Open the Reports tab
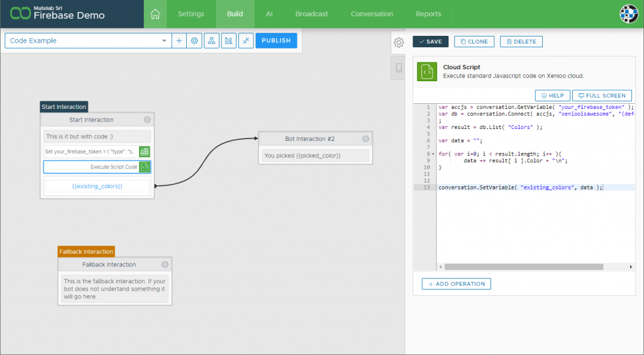This screenshot has height=355, width=644. click(x=428, y=14)
